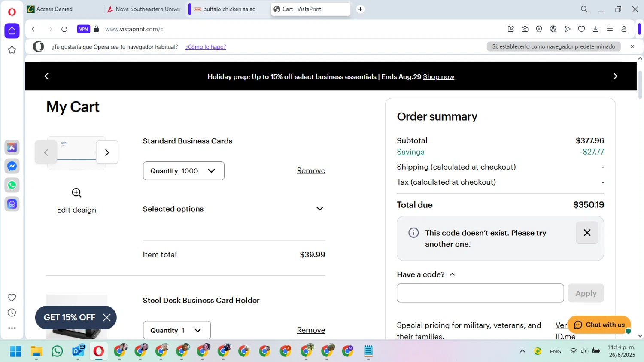644x362 pixels.
Task: Reload the VistaPrint page
Action: 64,29
